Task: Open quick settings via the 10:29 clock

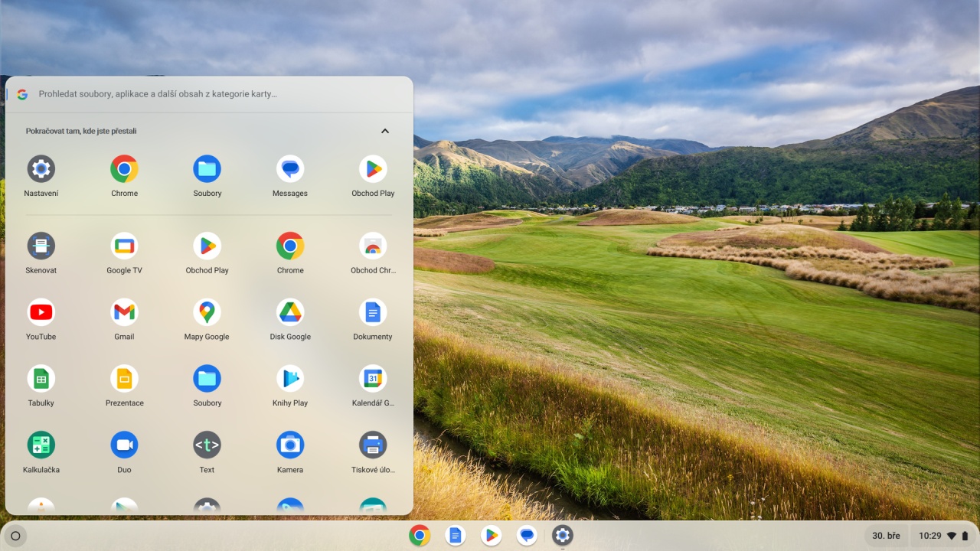Action: [x=943, y=536]
